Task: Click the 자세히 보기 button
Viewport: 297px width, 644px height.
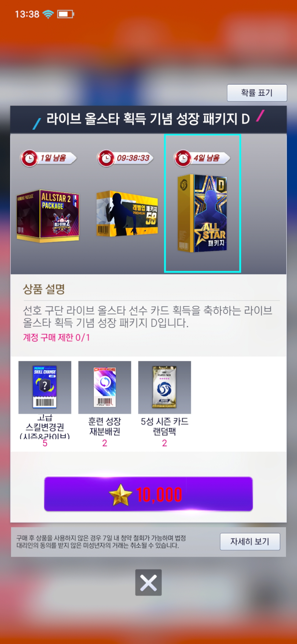Action: [x=250, y=541]
